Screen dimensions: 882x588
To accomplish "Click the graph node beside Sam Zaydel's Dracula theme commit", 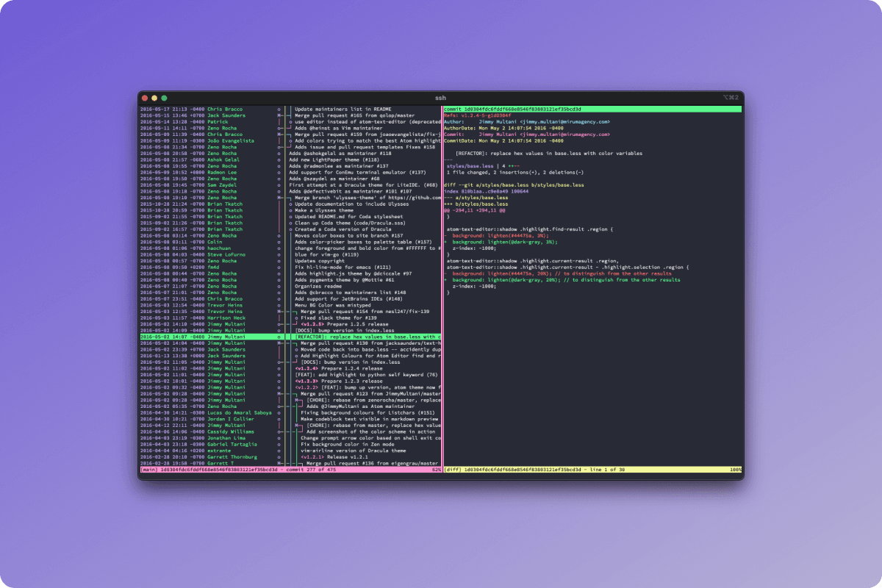I will pos(279,184).
